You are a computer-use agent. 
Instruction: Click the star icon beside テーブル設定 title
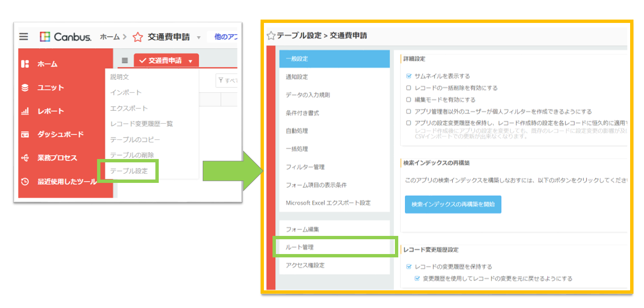point(271,35)
